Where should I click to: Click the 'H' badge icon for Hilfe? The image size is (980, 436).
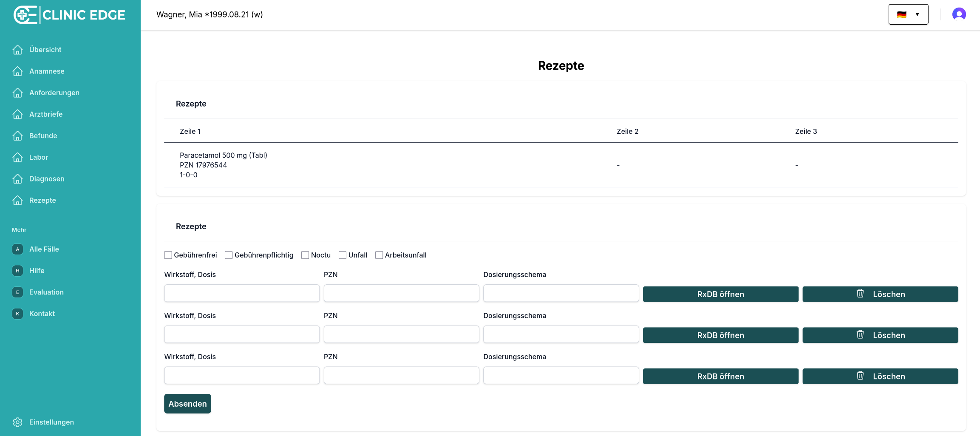tap(17, 271)
